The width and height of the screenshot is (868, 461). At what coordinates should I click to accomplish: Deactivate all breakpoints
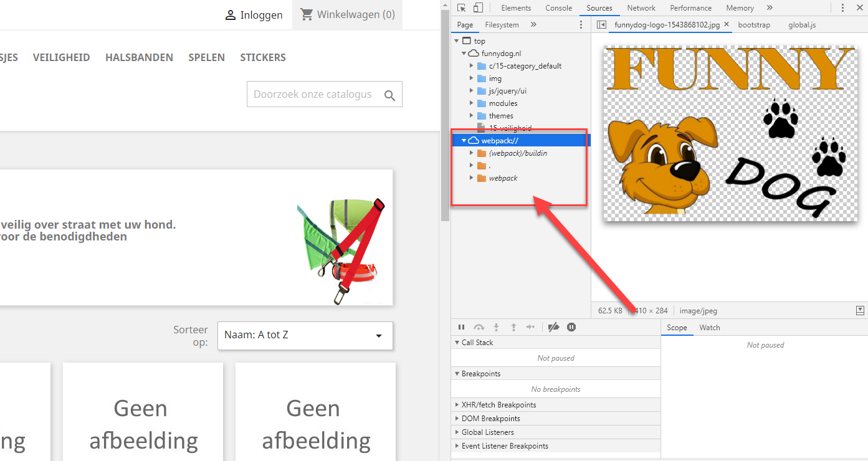(553, 327)
